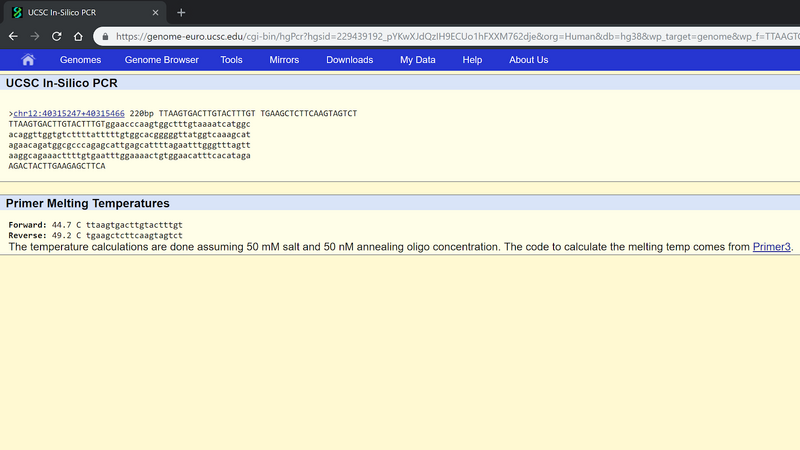Open the Downloads menu
800x450 pixels.
[x=349, y=60]
